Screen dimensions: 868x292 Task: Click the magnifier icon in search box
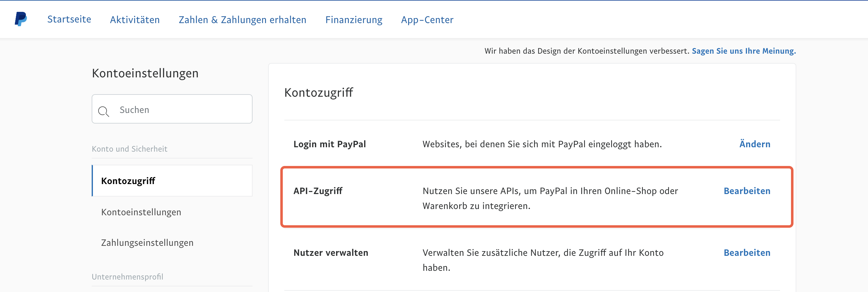pyautogui.click(x=104, y=111)
